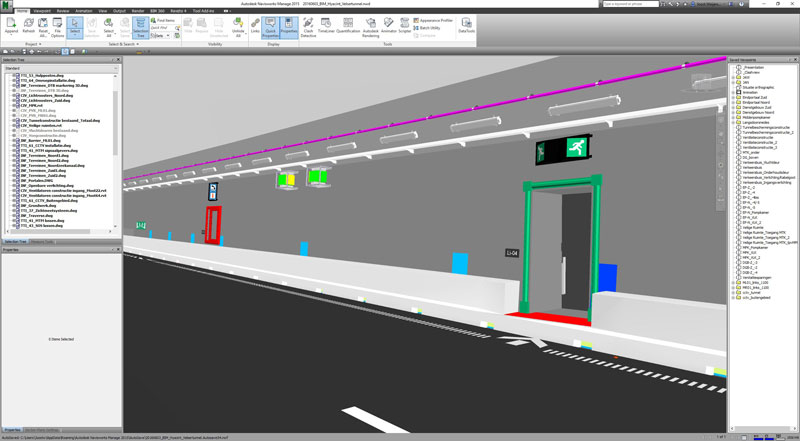Viewport: 800px width, 441px height.
Task: Click the Append file icon
Action: [10, 25]
